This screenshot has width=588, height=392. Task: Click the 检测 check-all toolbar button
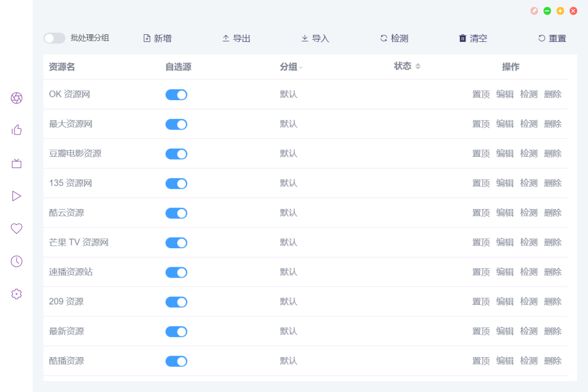tap(394, 38)
